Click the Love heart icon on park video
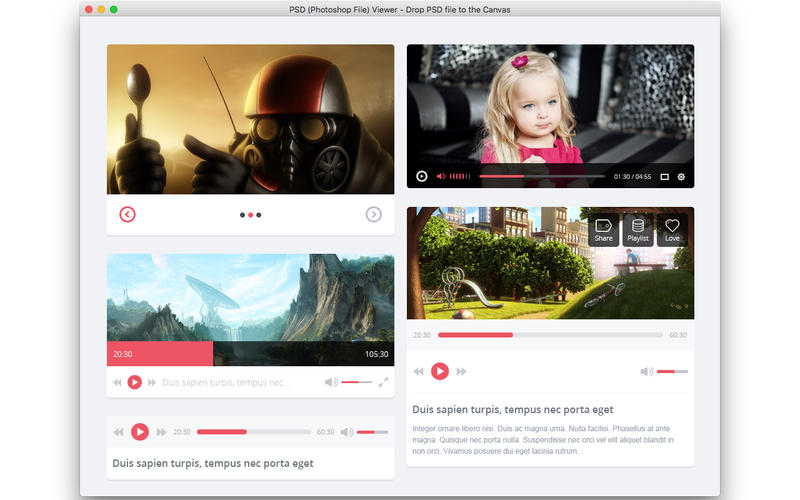This screenshot has width=800, height=500. pyautogui.click(x=672, y=230)
